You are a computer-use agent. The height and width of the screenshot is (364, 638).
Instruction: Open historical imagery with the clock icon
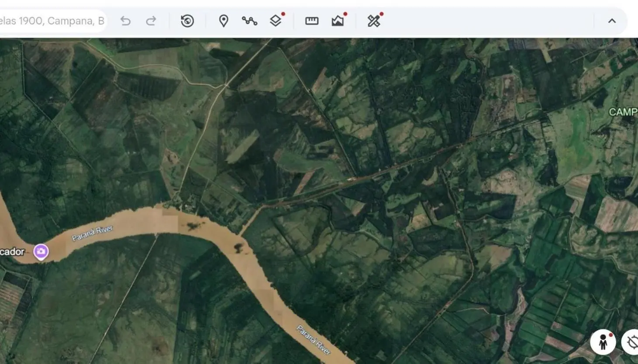pyautogui.click(x=187, y=21)
